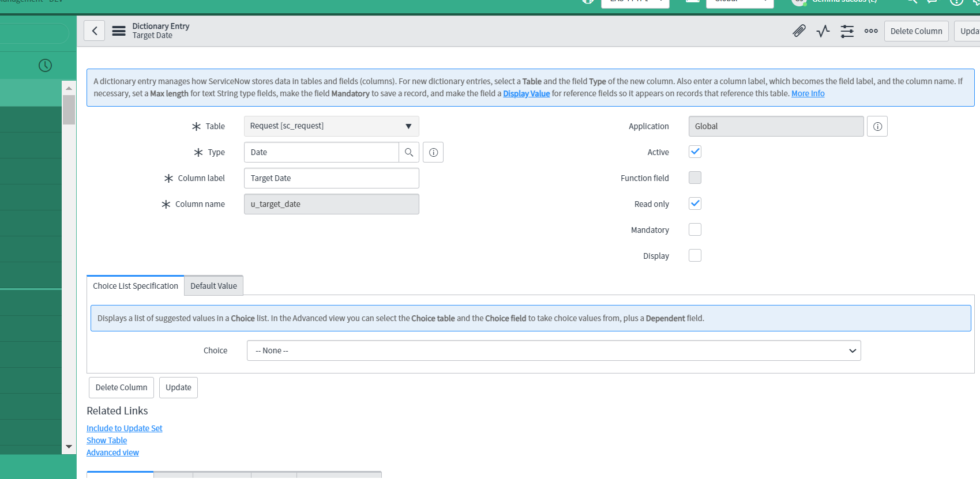The height and width of the screenshot is (479, 980).
Task: Open the Advanced view link
Action: coord(112,452)
